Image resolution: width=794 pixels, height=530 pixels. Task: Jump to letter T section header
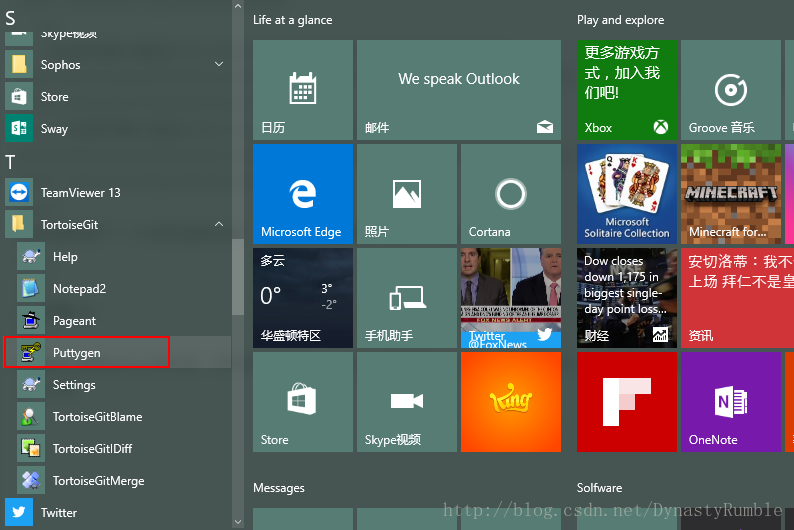coord(10,162)
